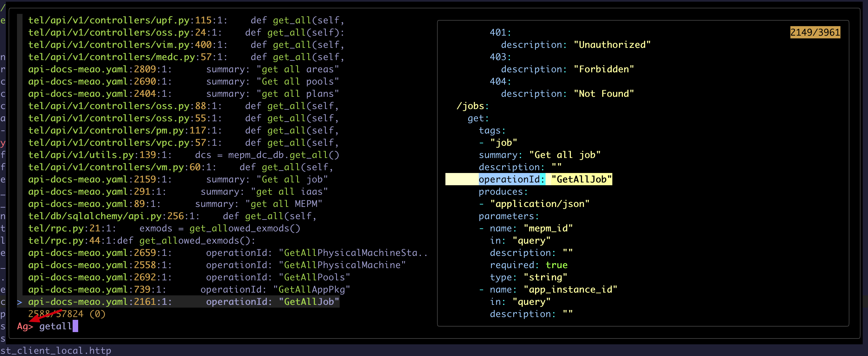Screen dimensions: 868x356
Task: Click the st_client_local.http status line filename
Action: (56, 351)
